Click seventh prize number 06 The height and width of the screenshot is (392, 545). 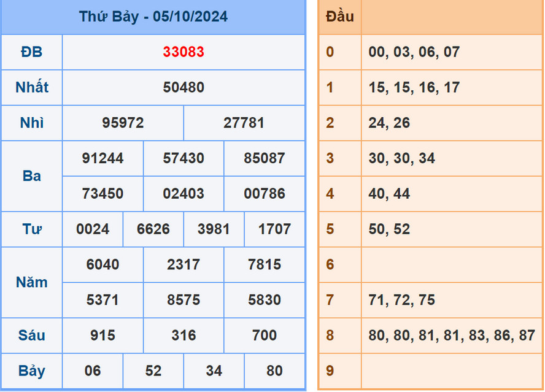(x=93, y=371)
